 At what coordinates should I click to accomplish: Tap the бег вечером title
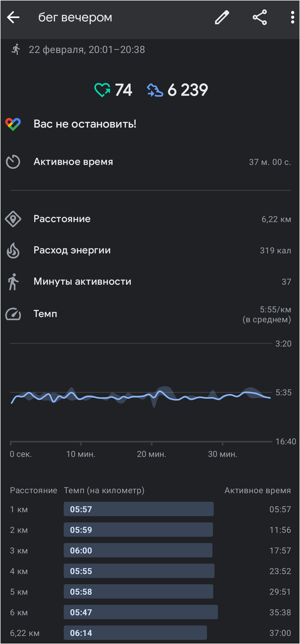coord(75,17)
